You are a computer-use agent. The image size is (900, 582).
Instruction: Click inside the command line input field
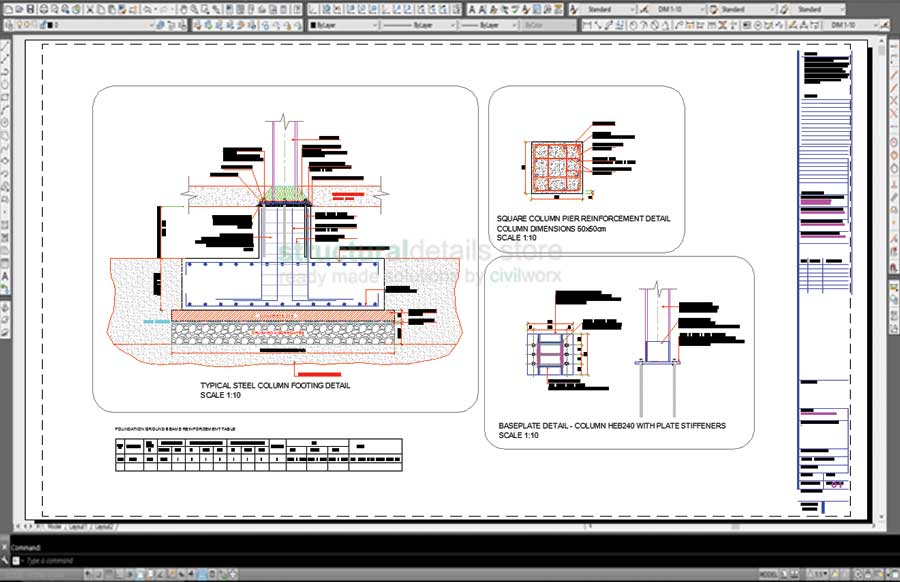point(150,560)
